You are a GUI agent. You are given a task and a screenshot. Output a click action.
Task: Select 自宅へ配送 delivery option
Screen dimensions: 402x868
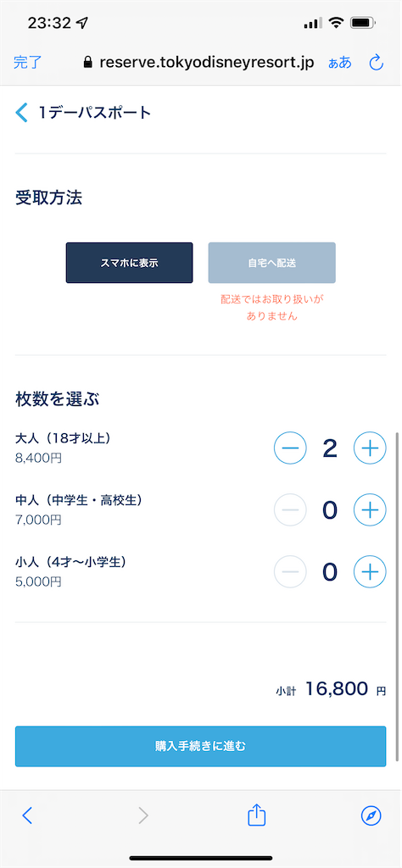272,263
